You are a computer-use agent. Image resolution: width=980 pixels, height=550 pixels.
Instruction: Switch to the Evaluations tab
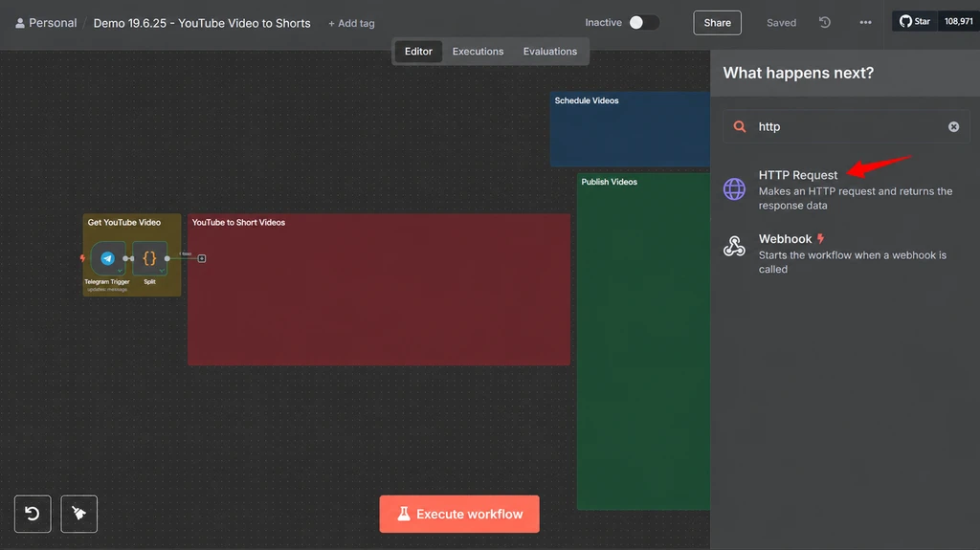550,52
